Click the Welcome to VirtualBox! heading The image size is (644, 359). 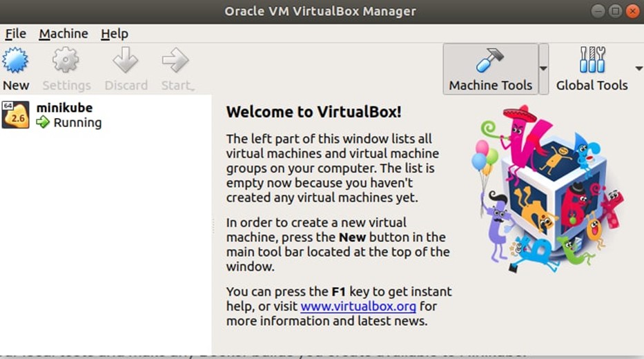(x=313, y=112)
